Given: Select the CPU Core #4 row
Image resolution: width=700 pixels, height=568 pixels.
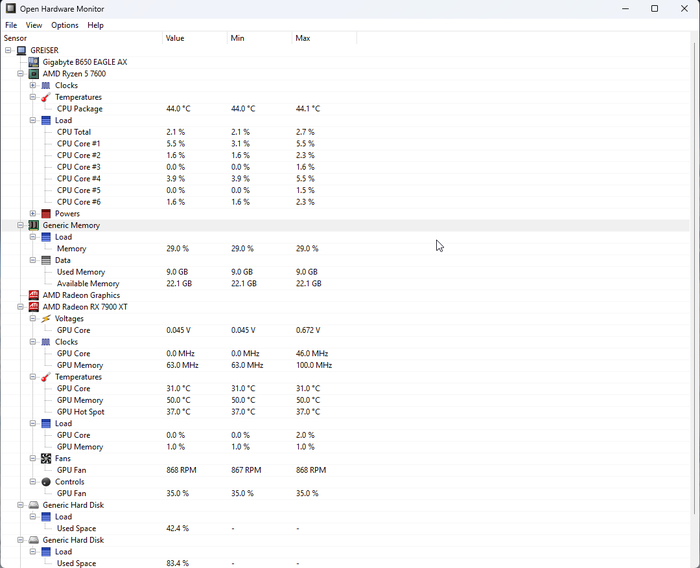Looking at the screenshot, I should 346,179.
